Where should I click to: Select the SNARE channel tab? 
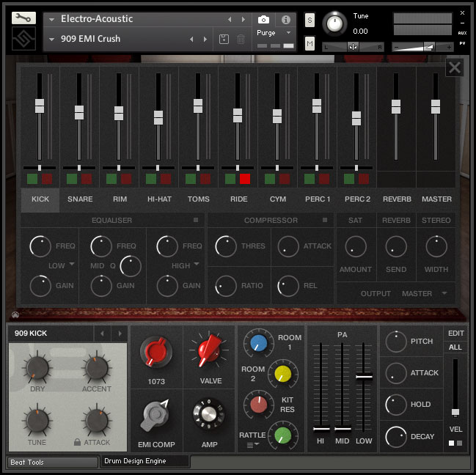point(80,199)
